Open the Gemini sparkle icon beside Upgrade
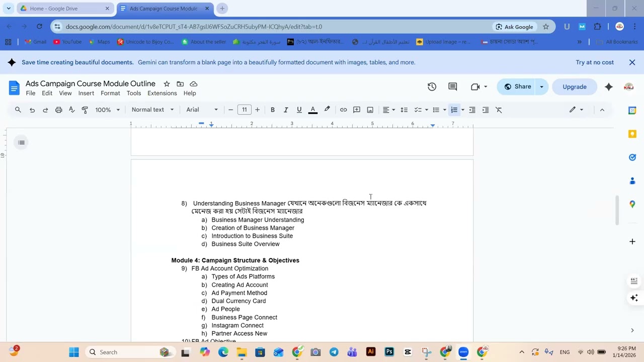This screenshot has width=644, height=362. coord(609,86)
